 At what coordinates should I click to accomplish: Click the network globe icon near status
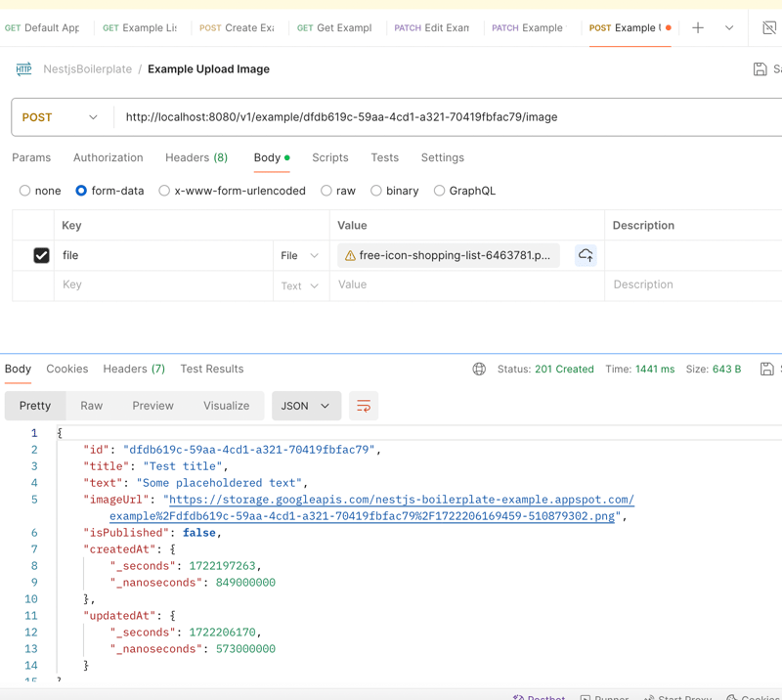pos(479,369)
